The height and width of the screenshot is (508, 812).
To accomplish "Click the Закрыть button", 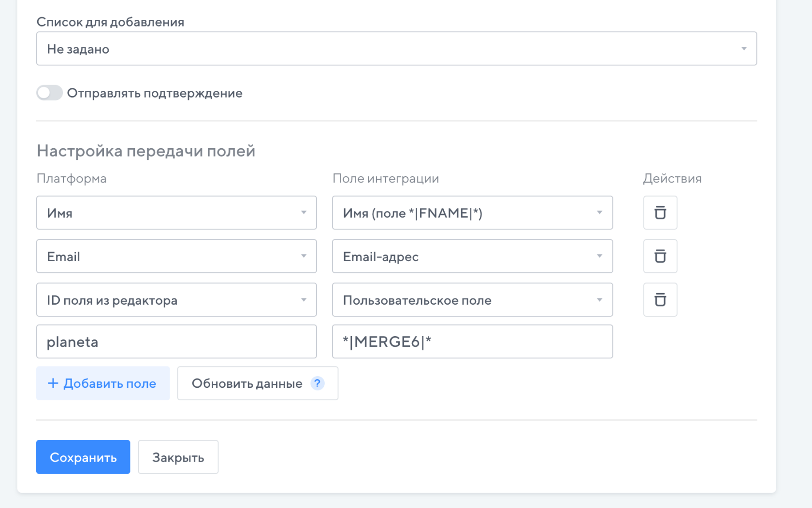I will point(178,457).
